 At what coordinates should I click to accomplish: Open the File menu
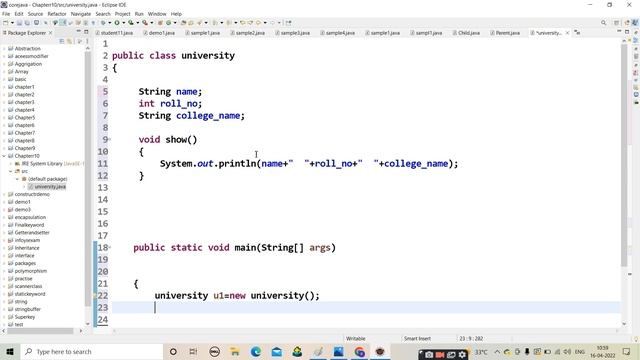click(x=6, y=14)
